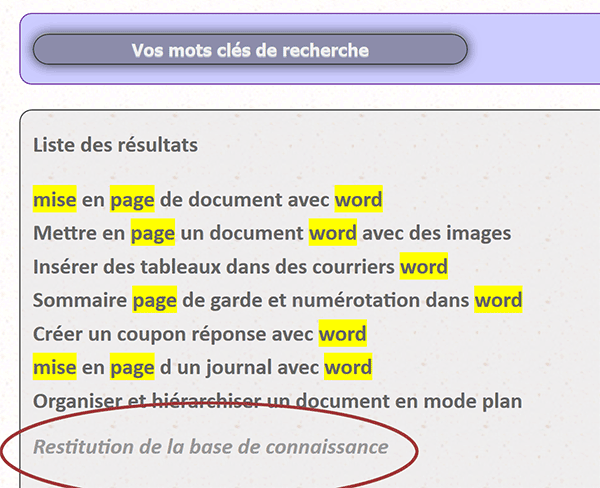Viewport: 600px width, 488px height.
Task: Click the 'Vos mots clés de recherche' search field
Action: pos(250,50)
